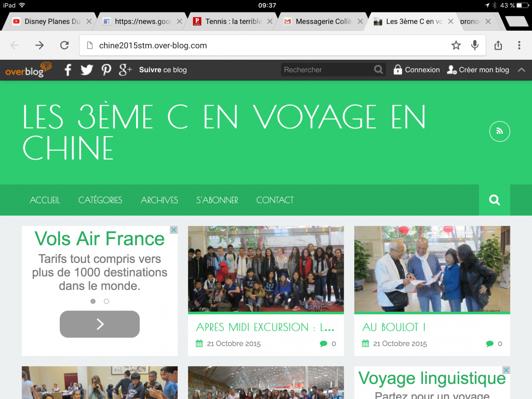The width and height of the screenshot is (532, 399).
Task: Click the Facebook icon in Overblog bar
Action: pyautogui.click(x=68, y=70)
